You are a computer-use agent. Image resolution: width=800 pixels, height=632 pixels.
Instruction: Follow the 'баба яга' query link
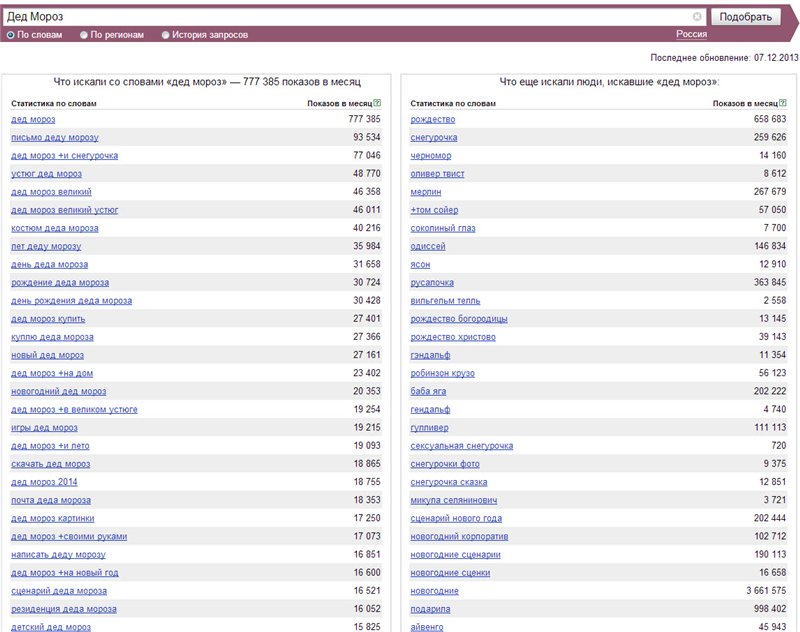[428, 391]
